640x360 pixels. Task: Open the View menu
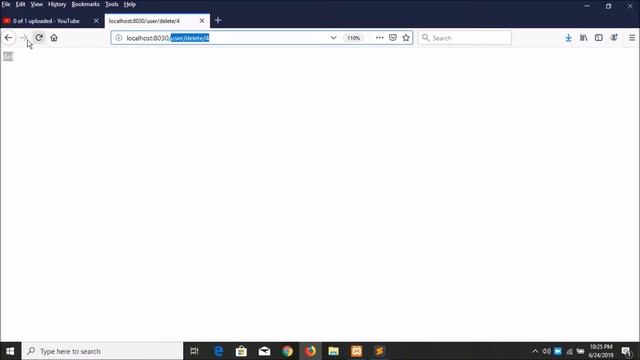[x=37, y=4]
